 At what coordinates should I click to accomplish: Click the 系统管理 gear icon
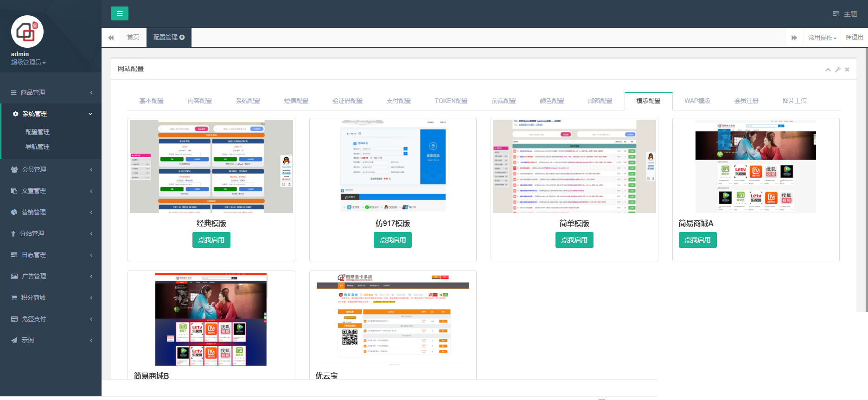pyautogui.click(x=15, y=114)
